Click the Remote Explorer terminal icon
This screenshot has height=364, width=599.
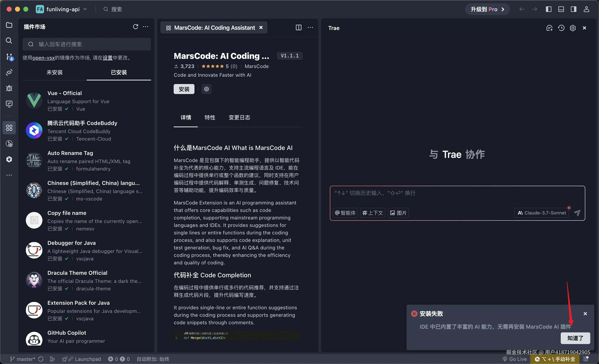pos(9,104)
